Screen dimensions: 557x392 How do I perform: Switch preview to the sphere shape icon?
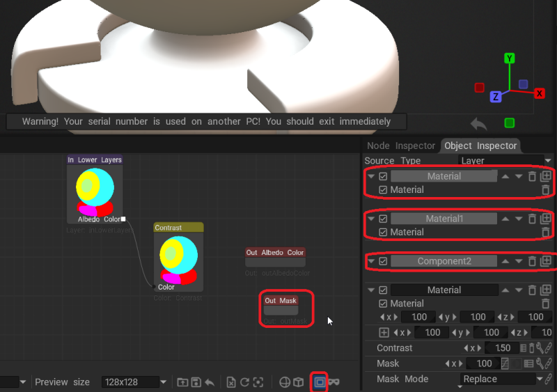(x=285, y=382)
